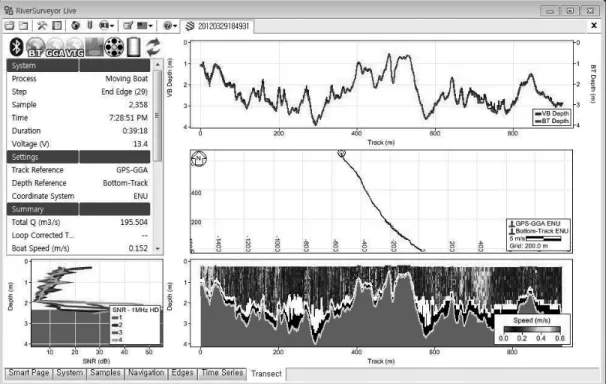This screenshot has width=606, height=384.
Task: Select the 20120329184931 file tab
Action: [218, 26]
